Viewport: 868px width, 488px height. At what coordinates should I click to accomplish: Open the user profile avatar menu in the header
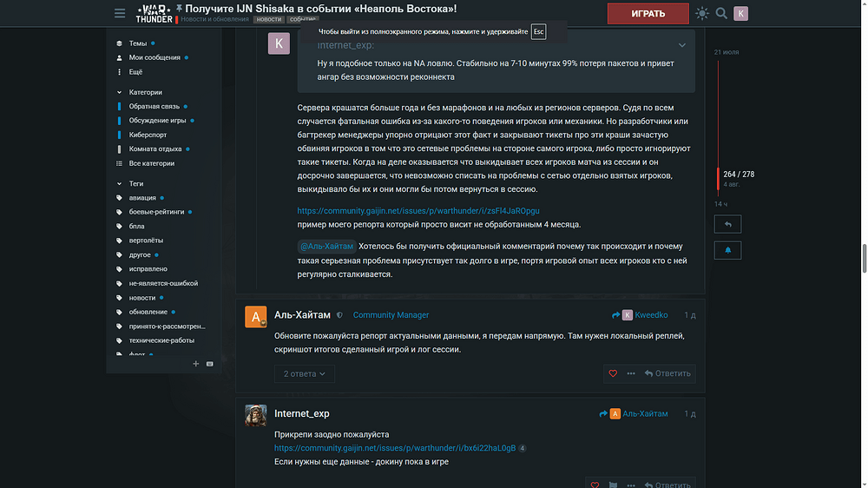pos(740,13)
